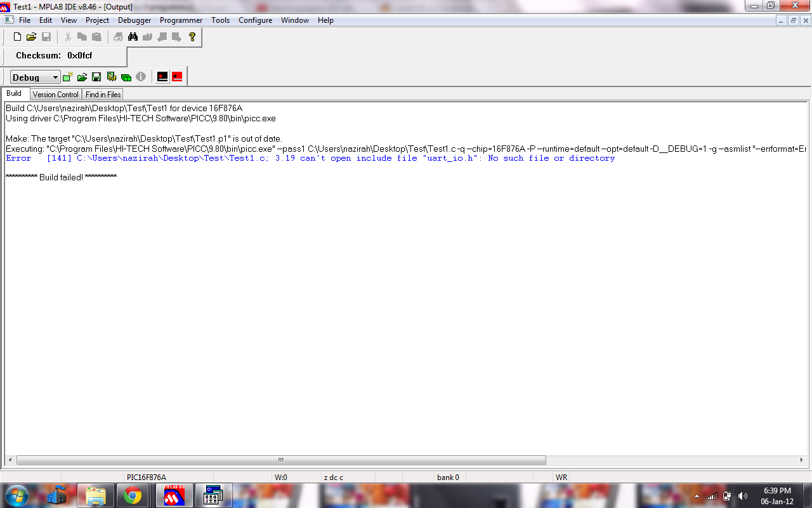Click the W:0 status bar entry
This screenshot has height=508, width=812.
click(x=281, y=478)
